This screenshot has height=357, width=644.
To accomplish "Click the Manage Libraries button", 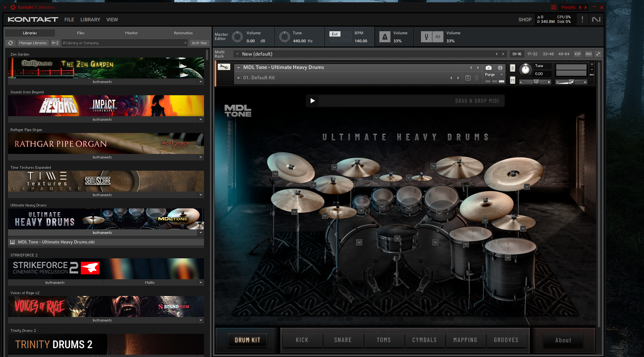I will pyautogui.click(x=33, y=43).
